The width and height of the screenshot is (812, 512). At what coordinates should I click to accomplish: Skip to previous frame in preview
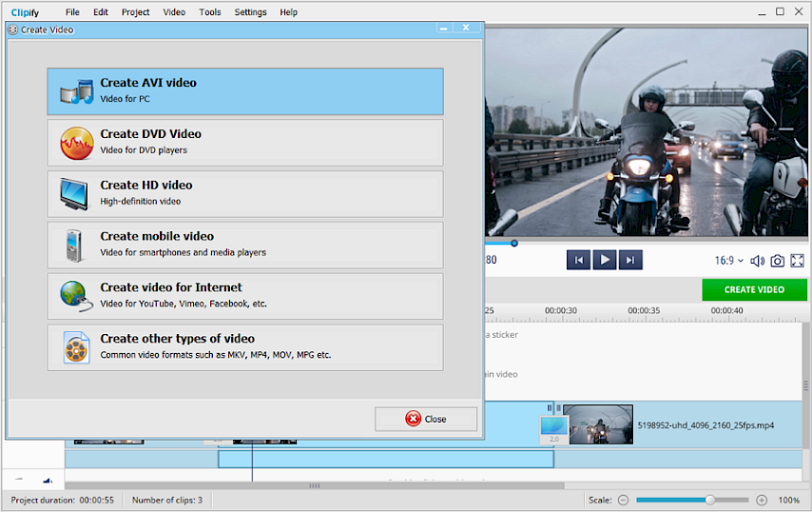[578, 260]
